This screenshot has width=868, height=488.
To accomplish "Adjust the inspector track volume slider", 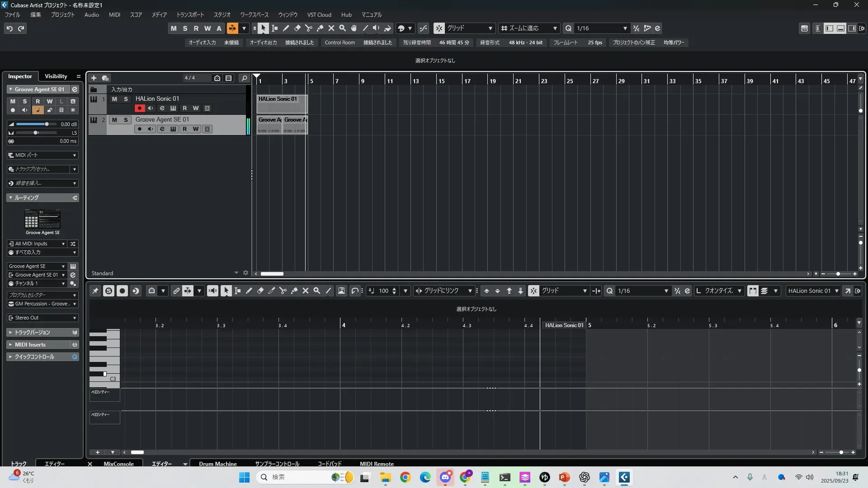I will point(46,124).
